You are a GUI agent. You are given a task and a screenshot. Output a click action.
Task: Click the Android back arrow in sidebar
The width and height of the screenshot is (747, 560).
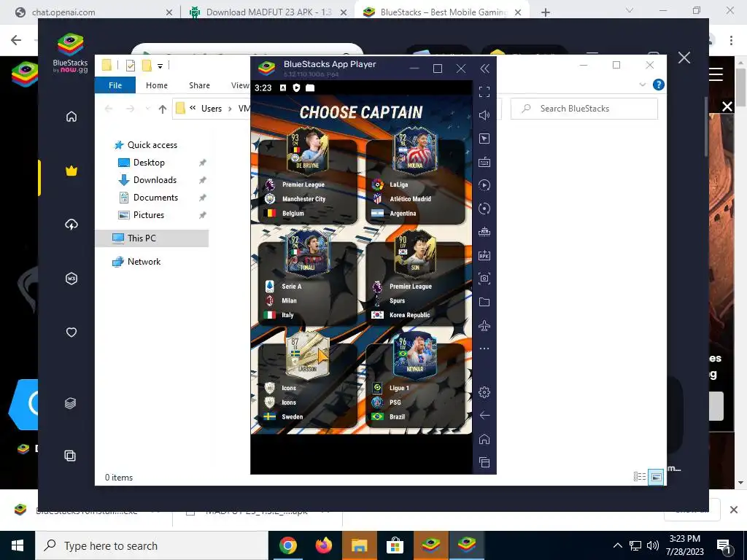(x=484, y=416)
